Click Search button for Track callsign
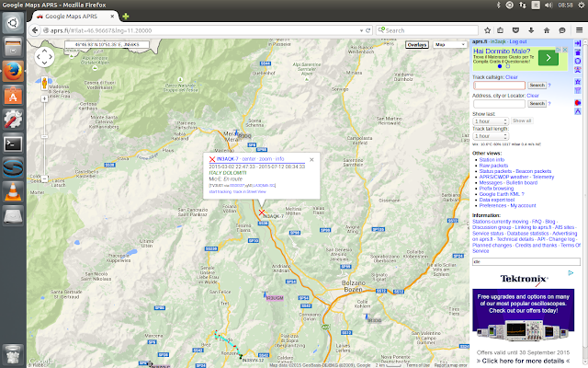The height and width of the screenshot is (368, 588). tap(537, 86)
